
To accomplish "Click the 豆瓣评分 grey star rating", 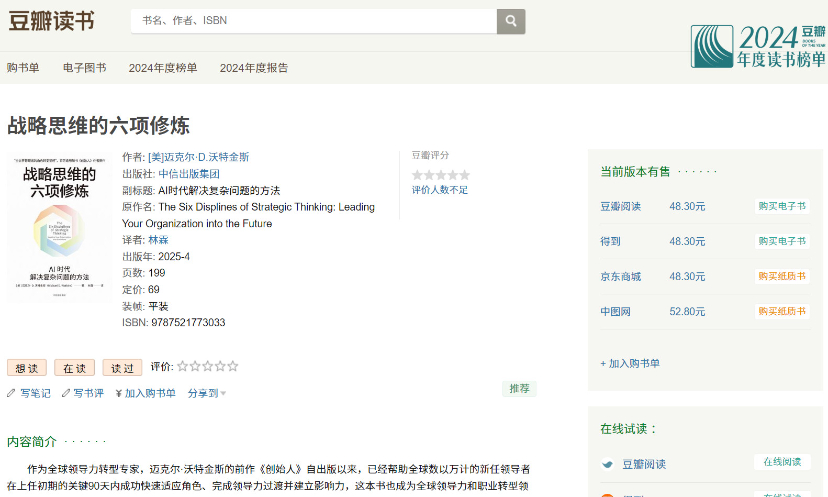I will 440,175.
